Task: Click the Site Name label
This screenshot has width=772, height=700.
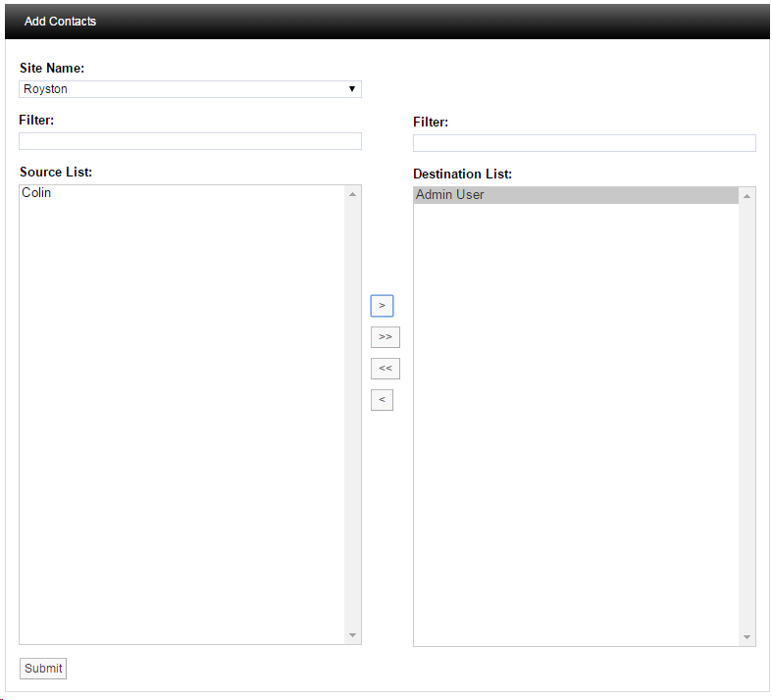Action: click(x=52, y=69)
